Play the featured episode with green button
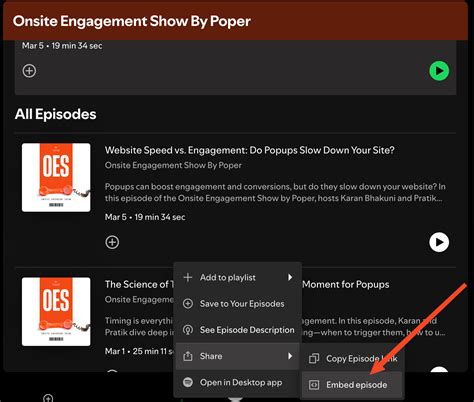 click(439, 71)
